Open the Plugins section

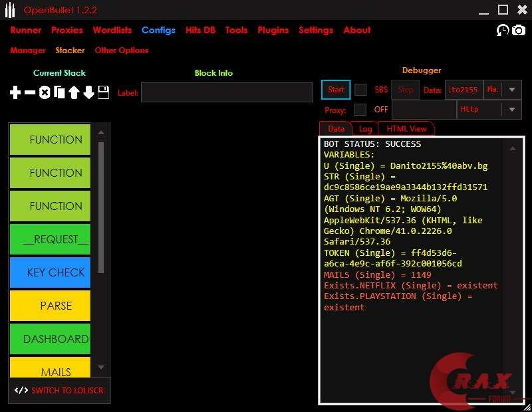coord(273,30)
